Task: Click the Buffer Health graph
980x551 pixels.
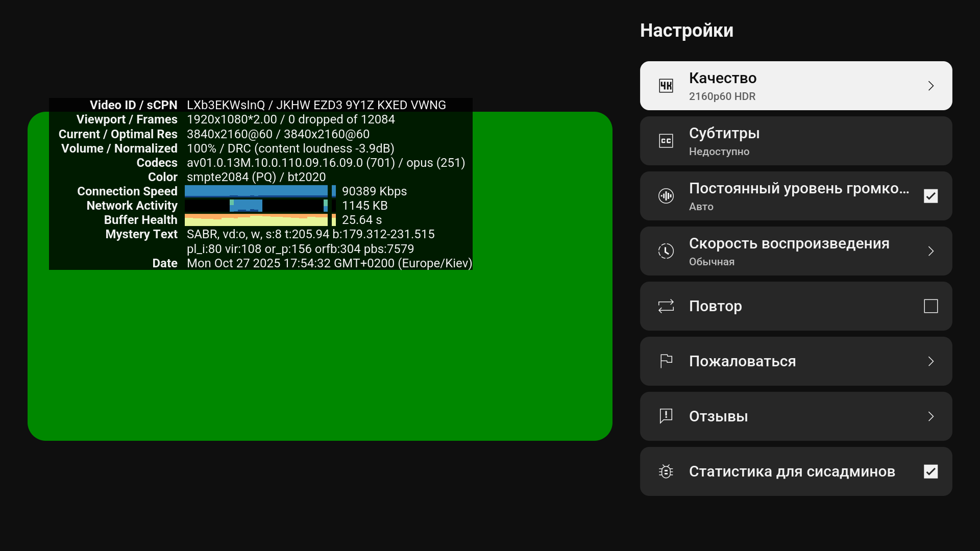Action: pyautogui.click(x=256, y=220)
